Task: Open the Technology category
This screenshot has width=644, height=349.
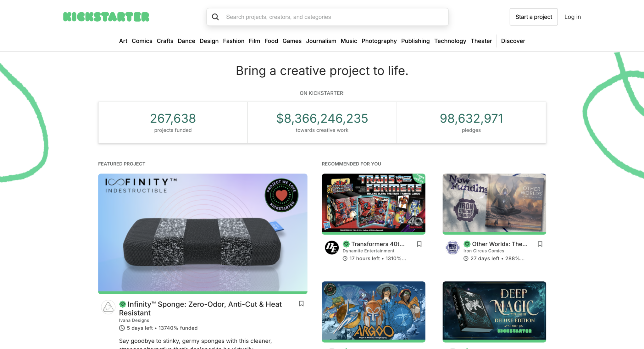Action: pos(450,41)
